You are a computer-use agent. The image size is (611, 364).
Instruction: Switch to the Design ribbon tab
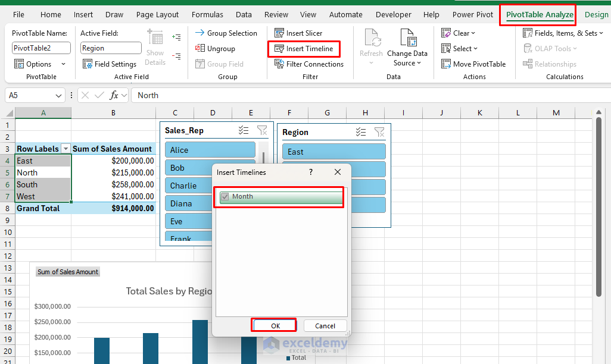(596, 14)
